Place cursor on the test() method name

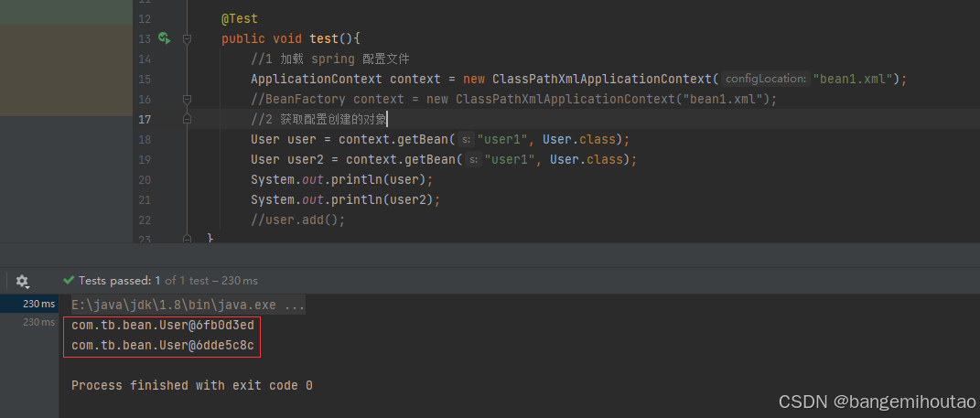[324, 38]
